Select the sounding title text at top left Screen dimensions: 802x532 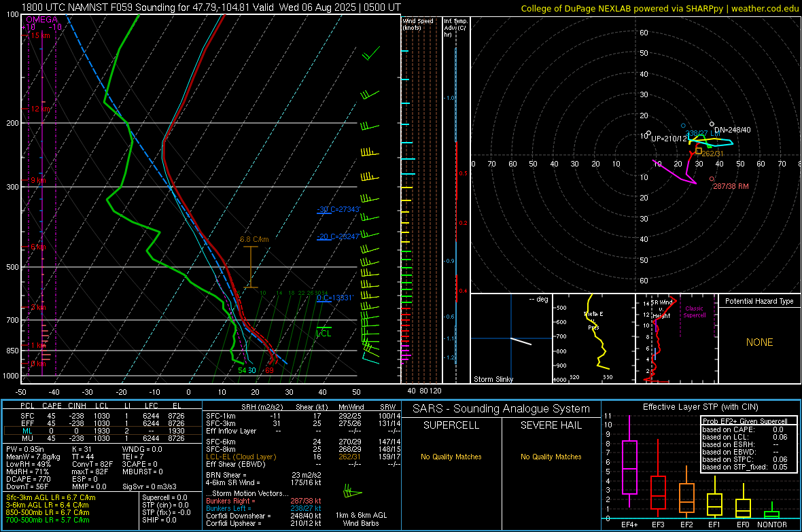click(211, 7)
